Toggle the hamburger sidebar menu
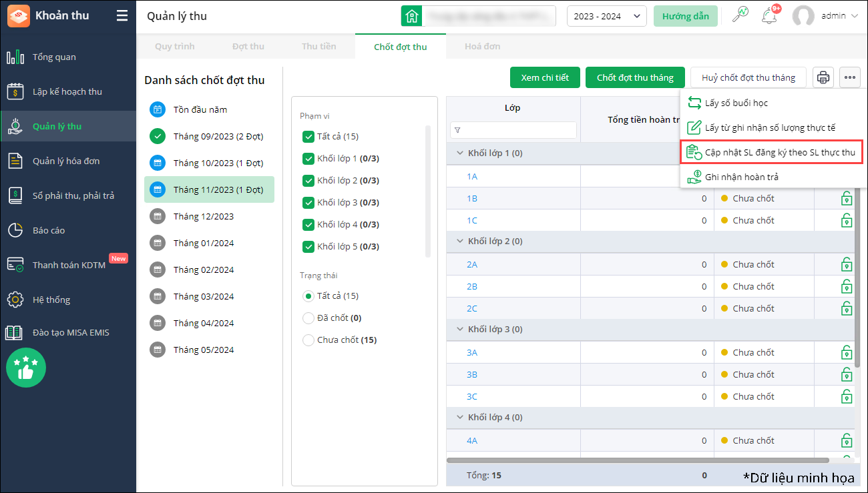868x493 pixels. pos(122,16)
